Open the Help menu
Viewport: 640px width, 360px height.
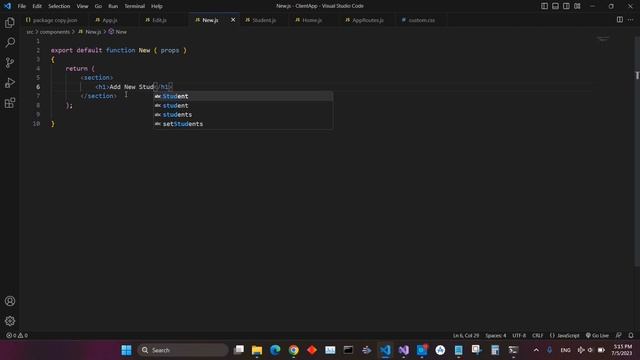(157, 6)
